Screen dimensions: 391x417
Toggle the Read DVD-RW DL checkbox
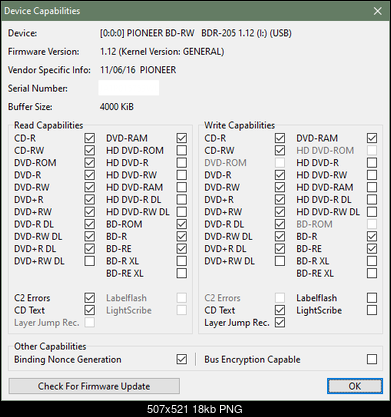coord(90,236)
